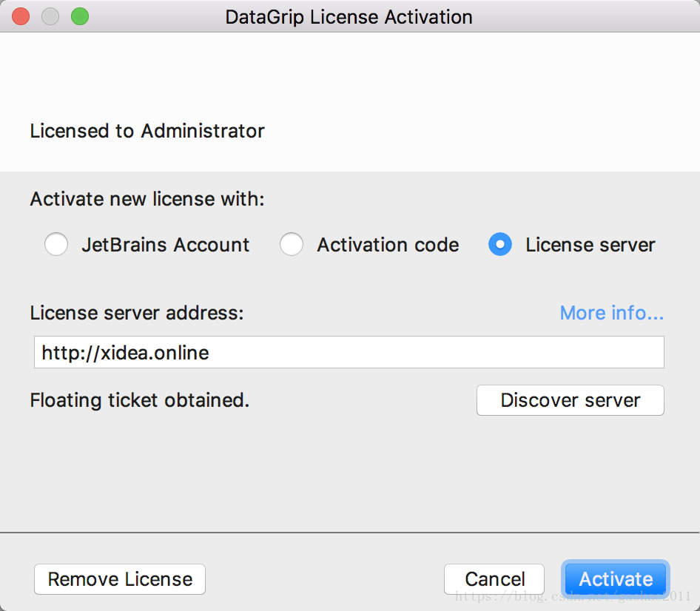Cancel the license activation dialog
Screen dimensions: 700x611
pos(494,579)
